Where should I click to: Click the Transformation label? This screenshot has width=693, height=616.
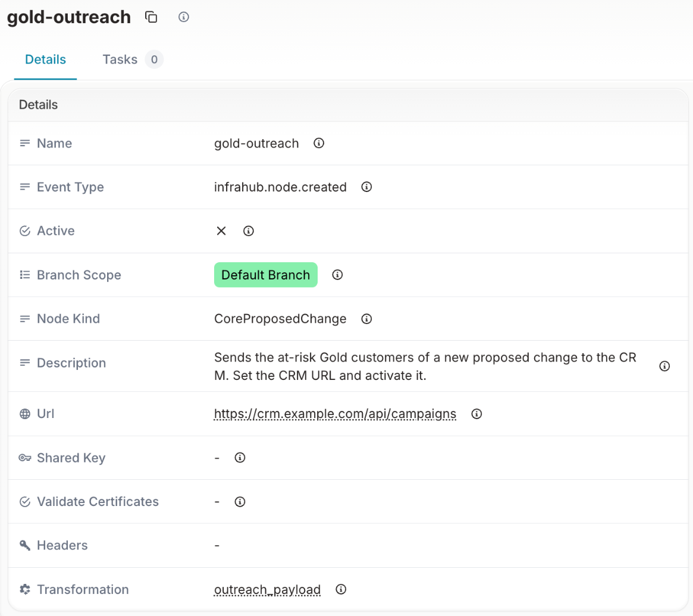pyautogui.click(x=83, y=589)
